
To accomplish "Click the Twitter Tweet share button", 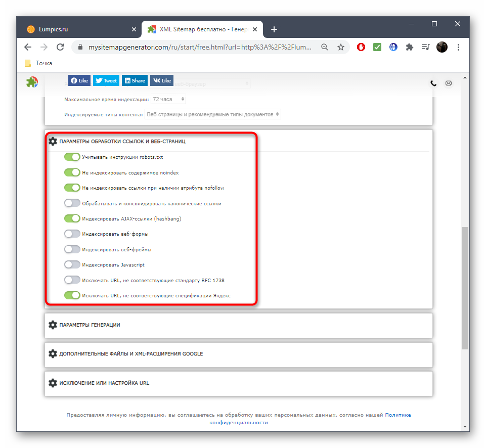I will click(106, 80).
